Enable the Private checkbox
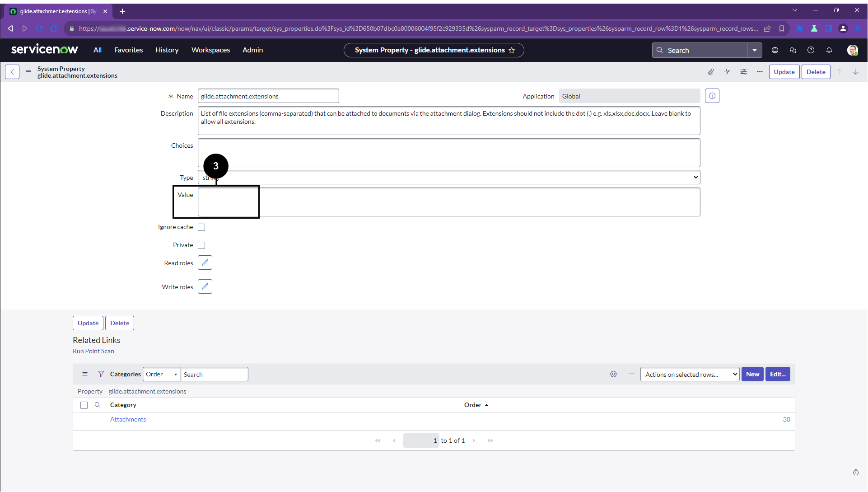This screenshot has width=868, height=492. tap(201, 245)
